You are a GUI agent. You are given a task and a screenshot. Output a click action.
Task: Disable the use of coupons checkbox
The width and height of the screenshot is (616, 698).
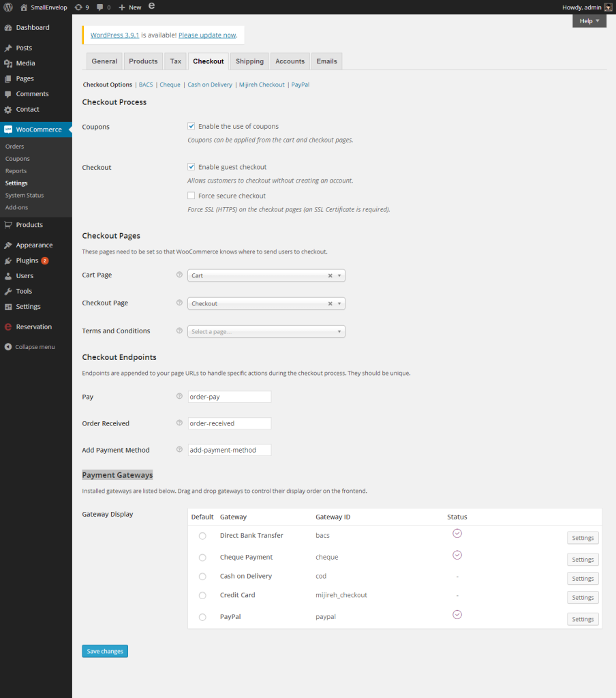click(x=191, y=126)
